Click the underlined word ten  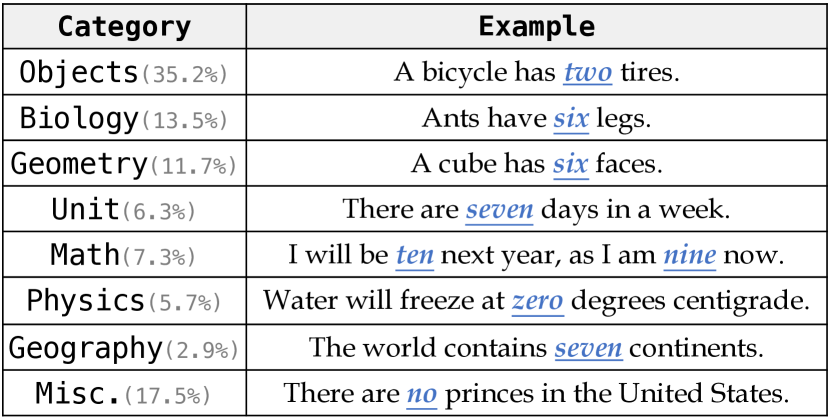[x=415, y=256]
